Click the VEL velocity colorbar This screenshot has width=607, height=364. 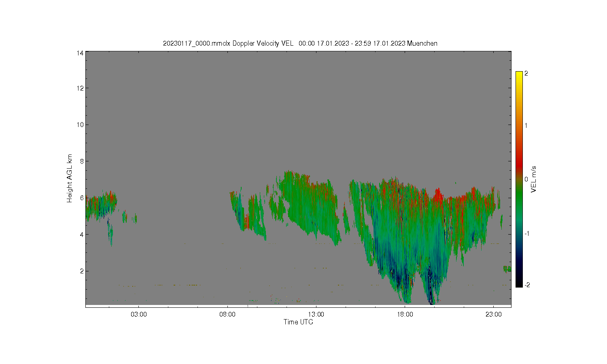(x=519, y=179)
